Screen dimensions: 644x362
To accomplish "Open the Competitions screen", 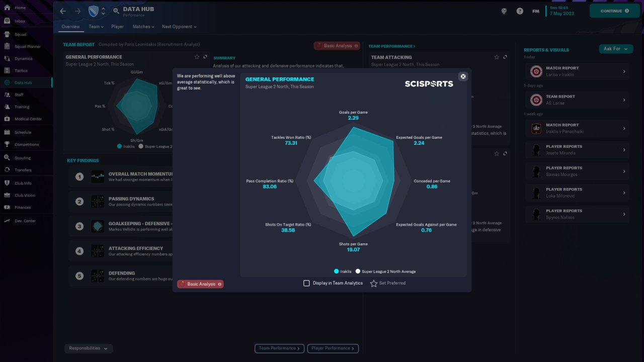I will tap(26, 145).
